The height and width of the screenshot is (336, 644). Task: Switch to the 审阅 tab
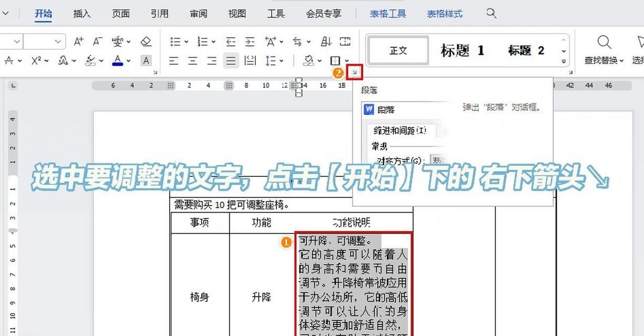pyautogui.click(x=199, y=14)
